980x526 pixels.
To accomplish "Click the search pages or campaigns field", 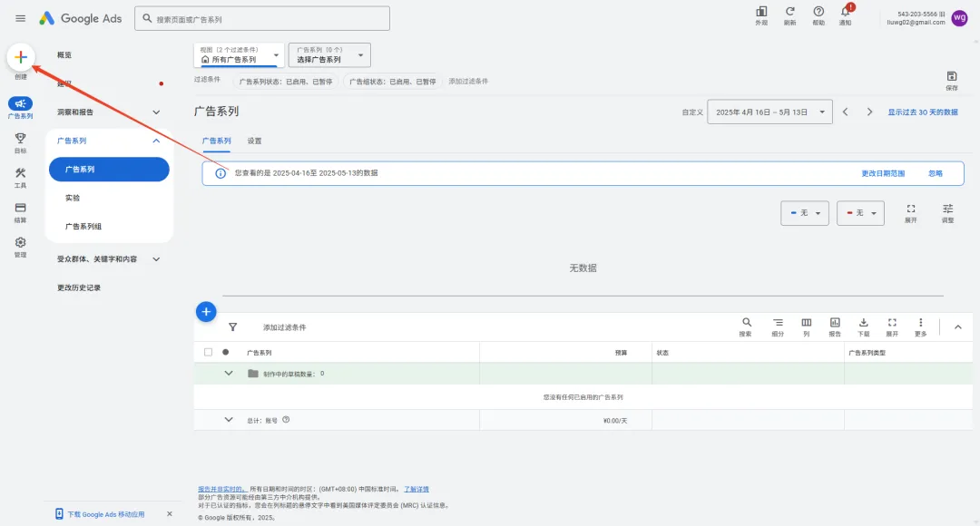I will tap(263, 19).
